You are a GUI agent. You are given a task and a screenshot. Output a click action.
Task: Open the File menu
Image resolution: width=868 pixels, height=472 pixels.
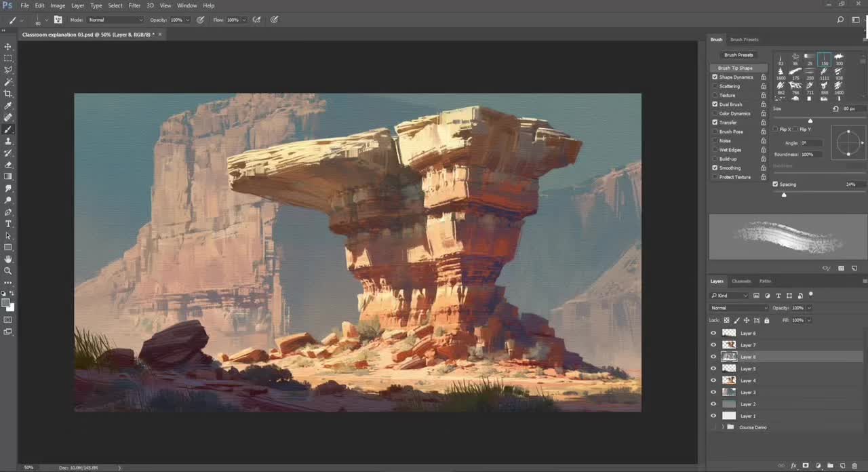[25, 5]
